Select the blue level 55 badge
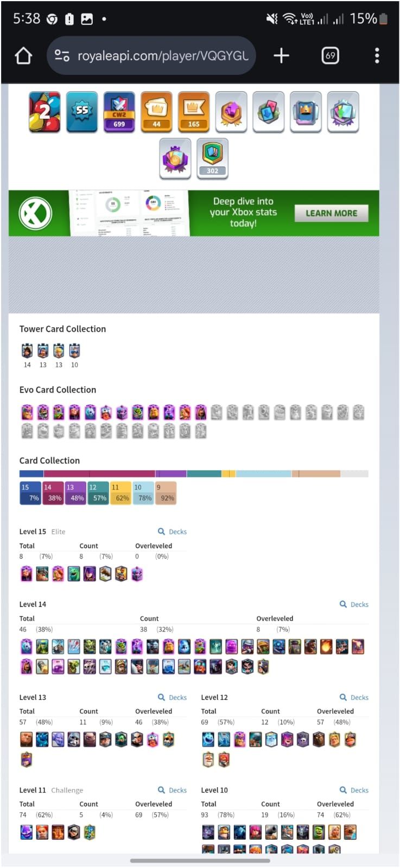 [82, 112]
